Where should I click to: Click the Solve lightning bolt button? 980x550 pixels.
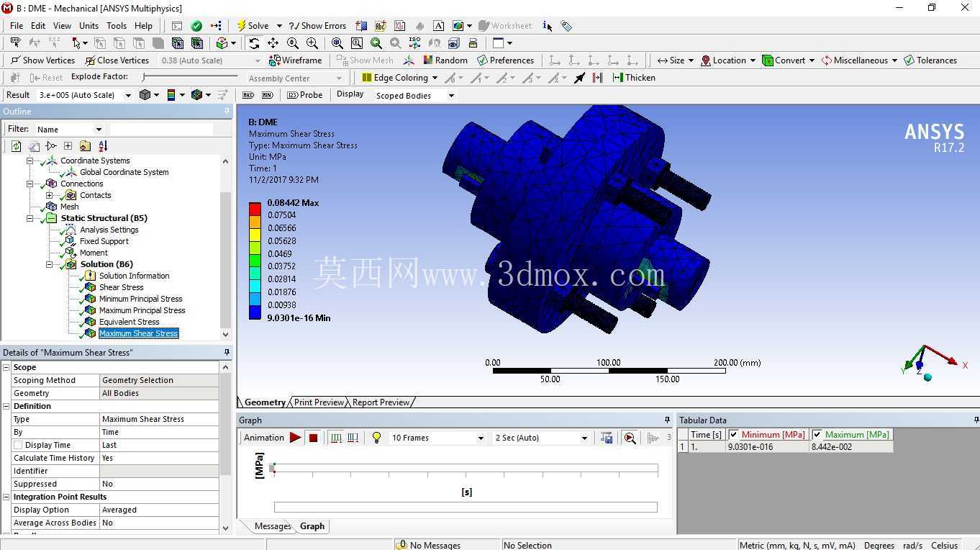click(x=253, y=26)
